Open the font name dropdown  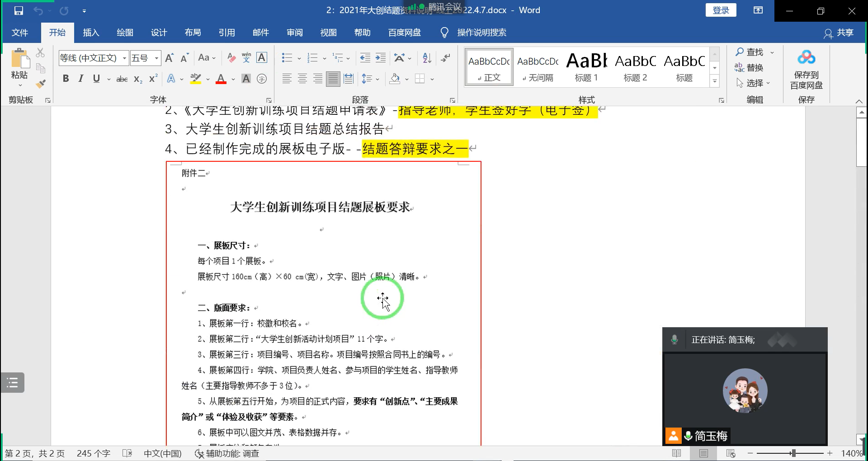[x=124, y=58]
